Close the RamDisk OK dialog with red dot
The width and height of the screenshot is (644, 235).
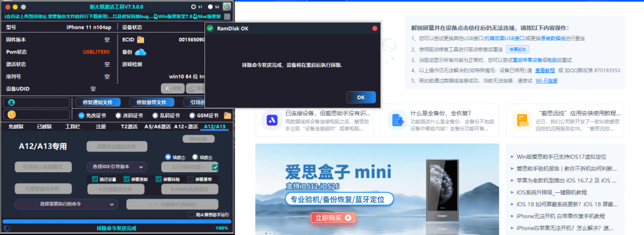click(x=375, y=28)
